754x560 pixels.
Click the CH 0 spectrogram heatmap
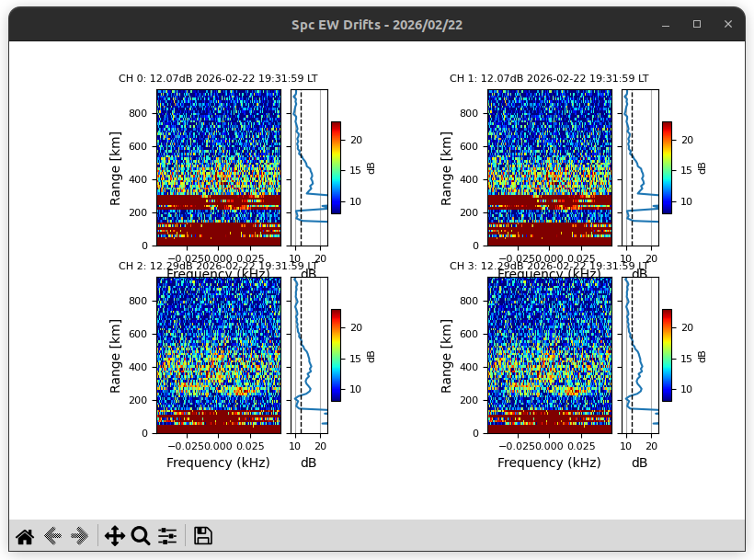tap(218, 167)
